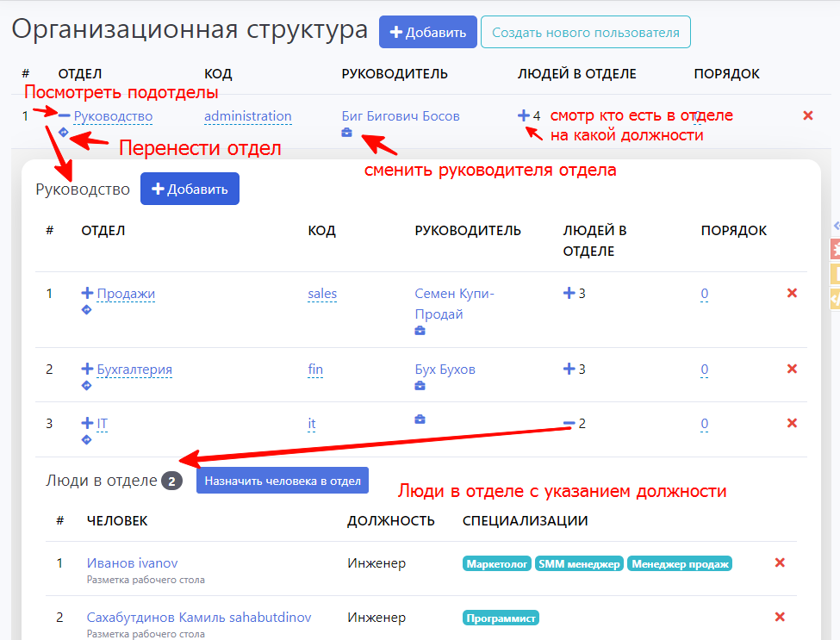Image resolution: width=840 pixels, height=640 pixels.
Task: Click the move icon under Продажи department
Action: click(86, 310)
